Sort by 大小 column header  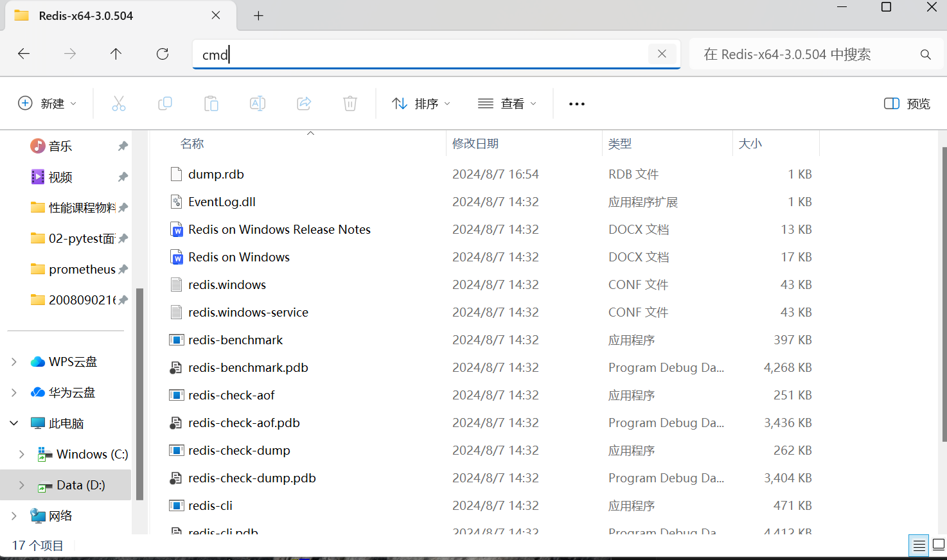pos(750,143)
